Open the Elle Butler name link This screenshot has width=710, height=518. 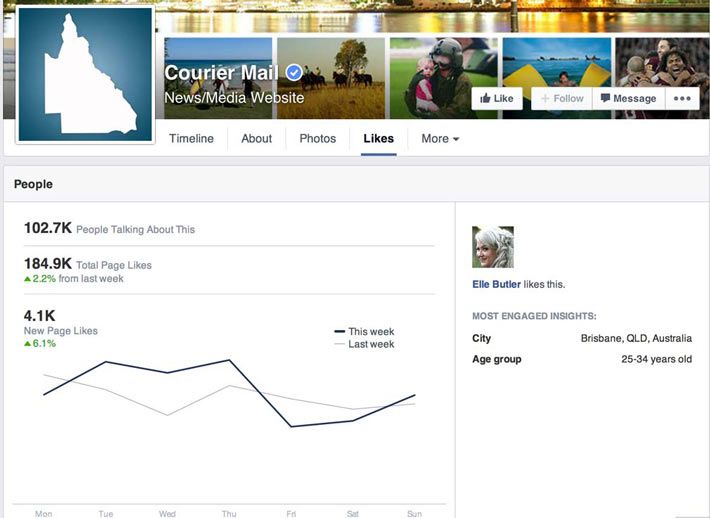pos(496,284)
